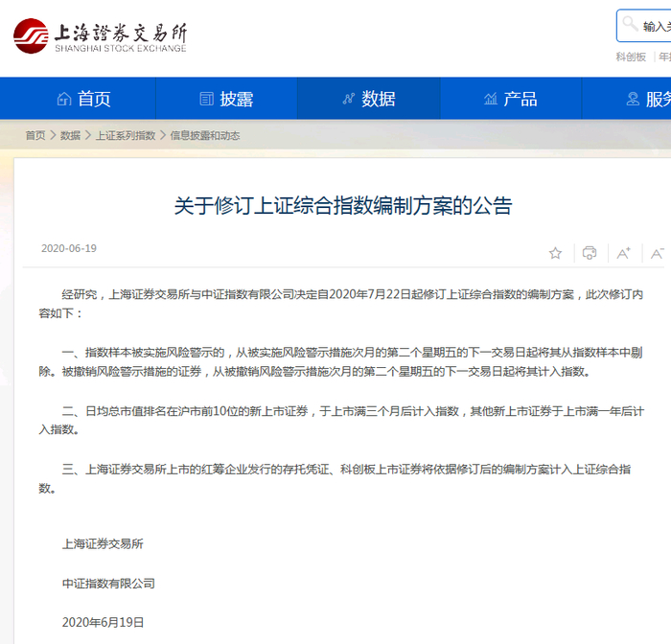Click the 科创板 quick link under search
This screenshot has width=671, height=644.
631,57
